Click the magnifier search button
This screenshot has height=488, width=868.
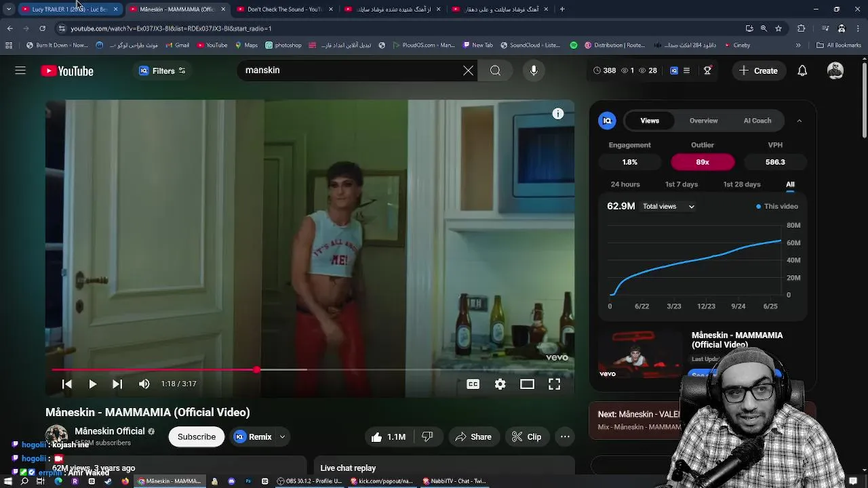pyautogui.click(x=495, y=70)
